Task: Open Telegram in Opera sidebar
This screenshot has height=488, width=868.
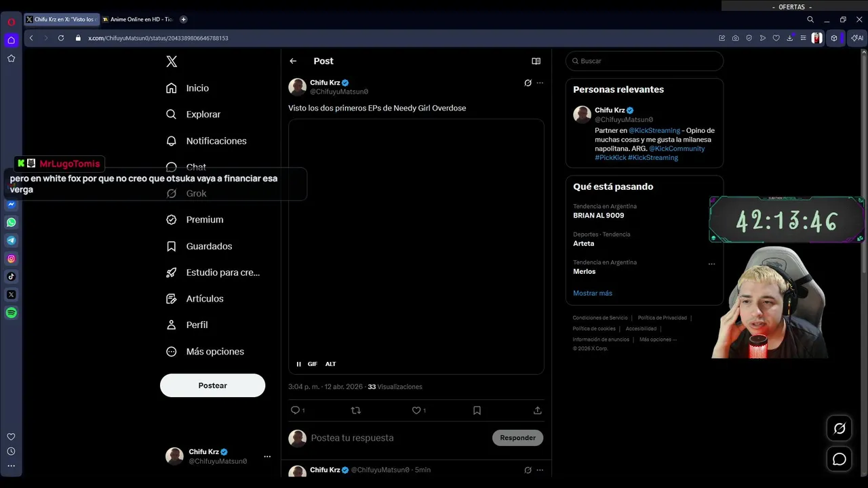Action: click(x=12, y=241)
